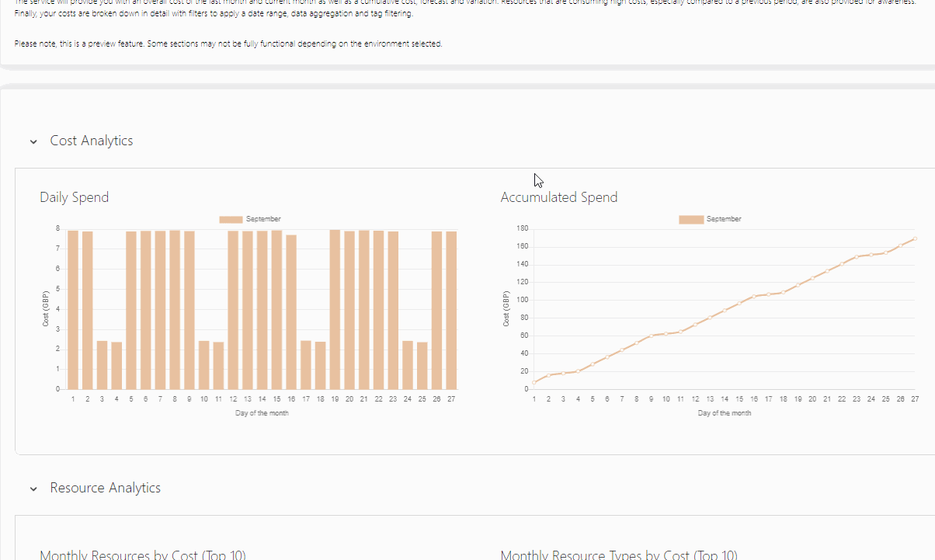Click the Cost Analytics section heading
This screenshot has height=560, width=935.
pyautogui.click(x=92, y=141)
